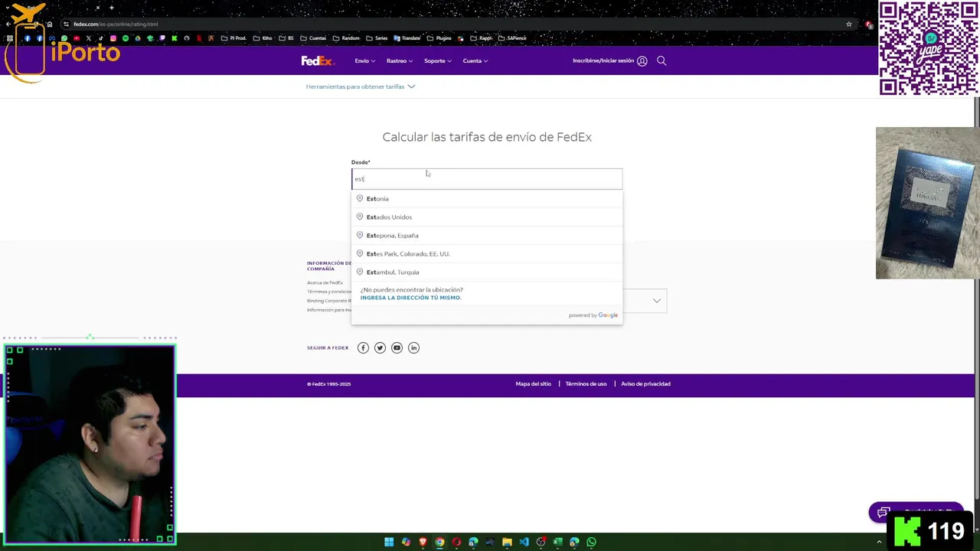This screenshot has height=551, width=980.
Task: Open Excel from the taskbar
Action: (x=557, y=542)
